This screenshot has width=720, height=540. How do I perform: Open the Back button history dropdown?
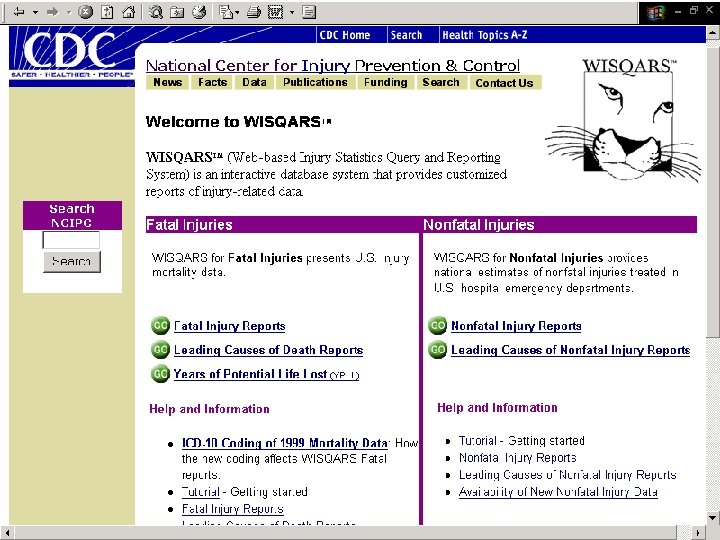pos(35,12)
